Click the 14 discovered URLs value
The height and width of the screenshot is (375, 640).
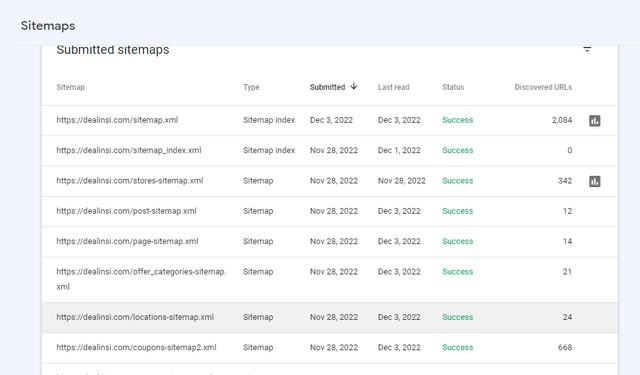point(567,241)
